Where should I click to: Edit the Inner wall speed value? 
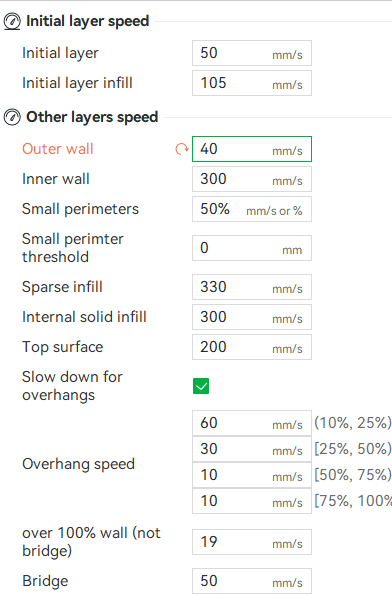pyautogui.click(x=252, y=179)
